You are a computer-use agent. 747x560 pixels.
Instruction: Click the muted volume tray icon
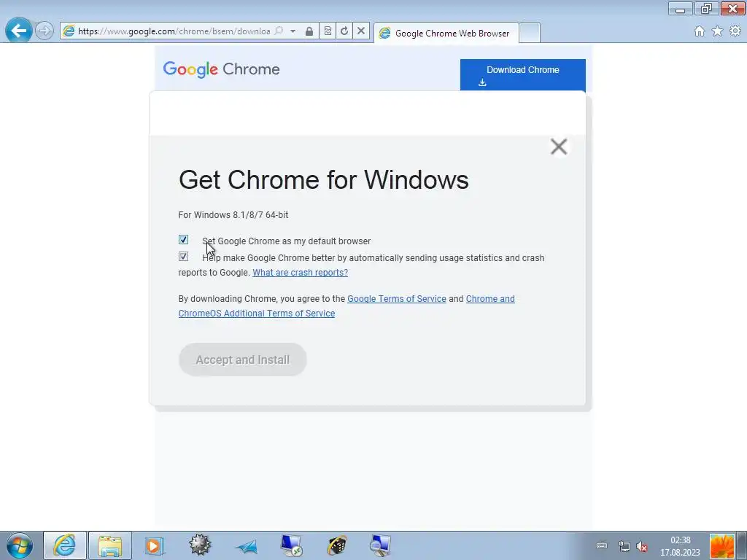point(642,547)
